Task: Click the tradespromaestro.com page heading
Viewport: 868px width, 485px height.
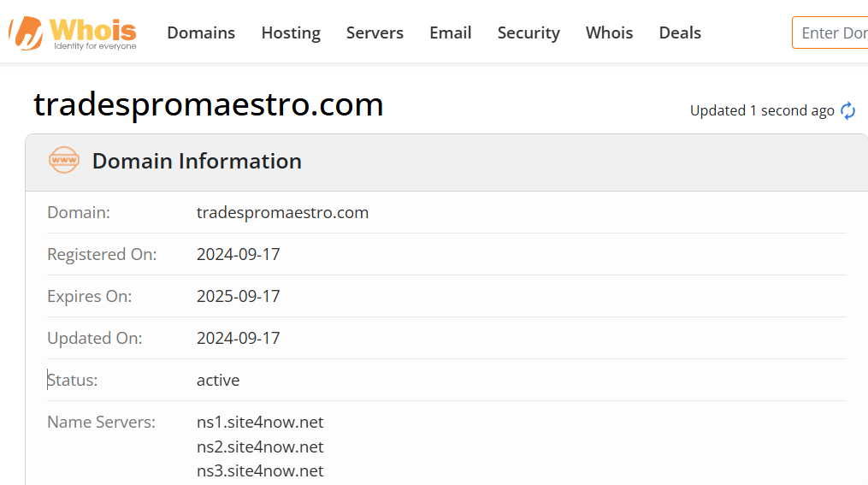Action: (209, 104)
